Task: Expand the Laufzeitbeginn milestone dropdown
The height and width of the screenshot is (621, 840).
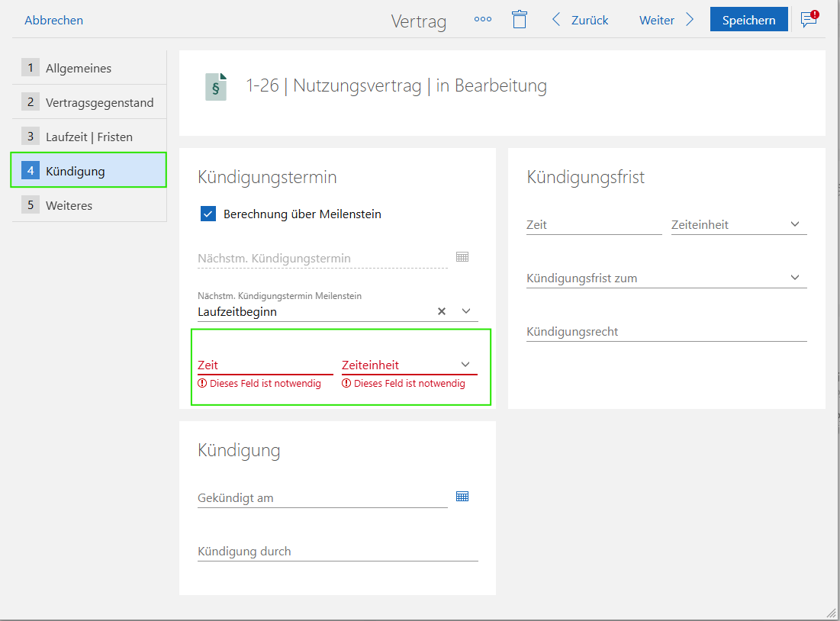Action: (x=466, y=310)
